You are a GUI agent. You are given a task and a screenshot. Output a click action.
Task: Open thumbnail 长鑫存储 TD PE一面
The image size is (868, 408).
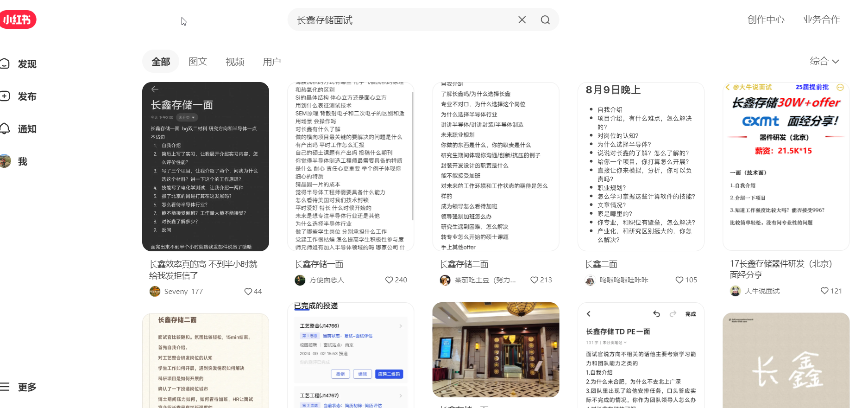tap(641, 355)
